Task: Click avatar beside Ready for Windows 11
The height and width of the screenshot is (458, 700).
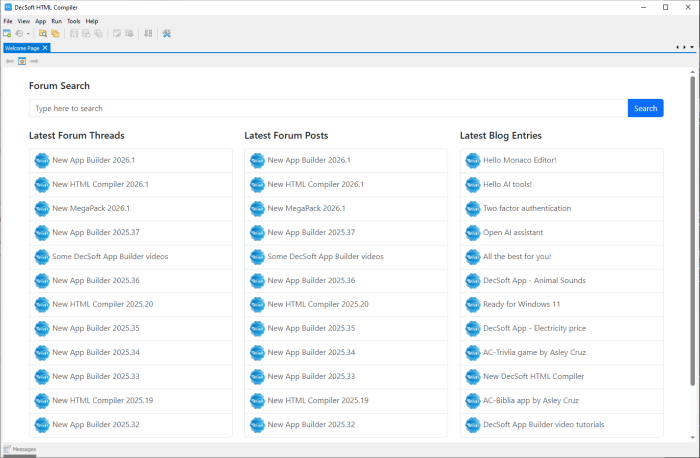Action: [x=473, y=304]
